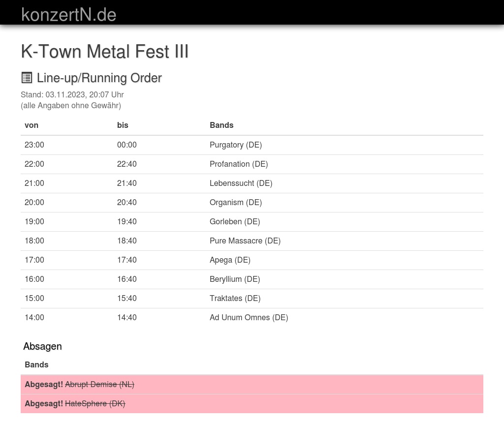Click on Gorleben (DE) band name
Viewport: 504px width, 423px height.
pyautogui.click(x=234, y=221)
